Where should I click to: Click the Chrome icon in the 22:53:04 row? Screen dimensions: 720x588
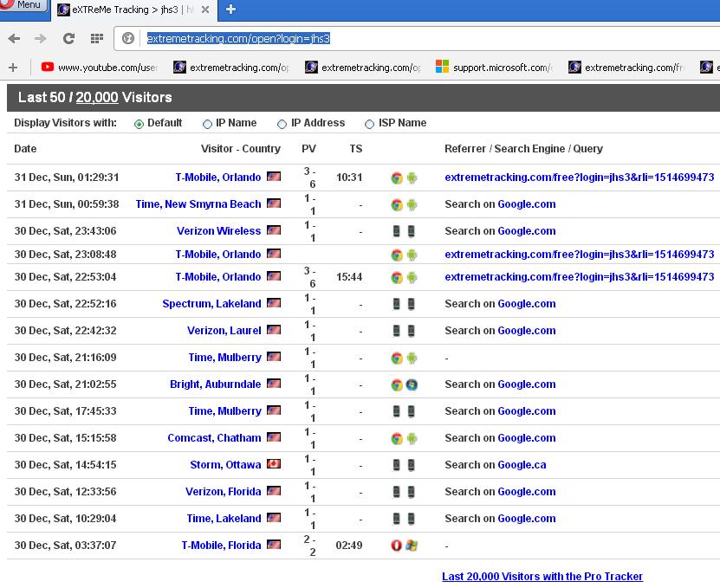(397, 277)
